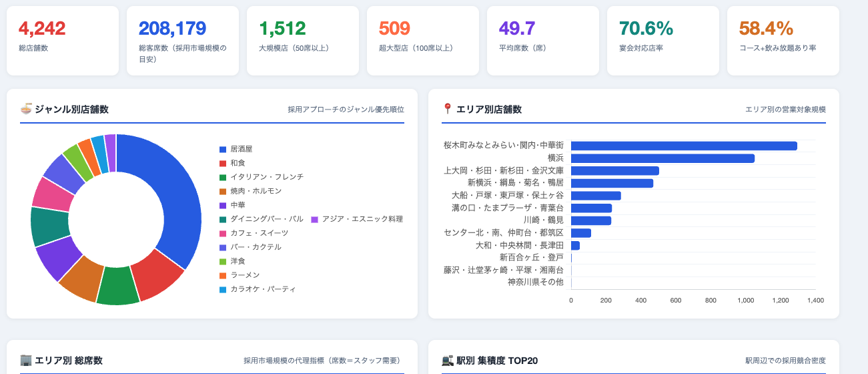Select the pink カフェ・スイーツ donut segment
Screen dimensions: 868x374
(53, 195)
